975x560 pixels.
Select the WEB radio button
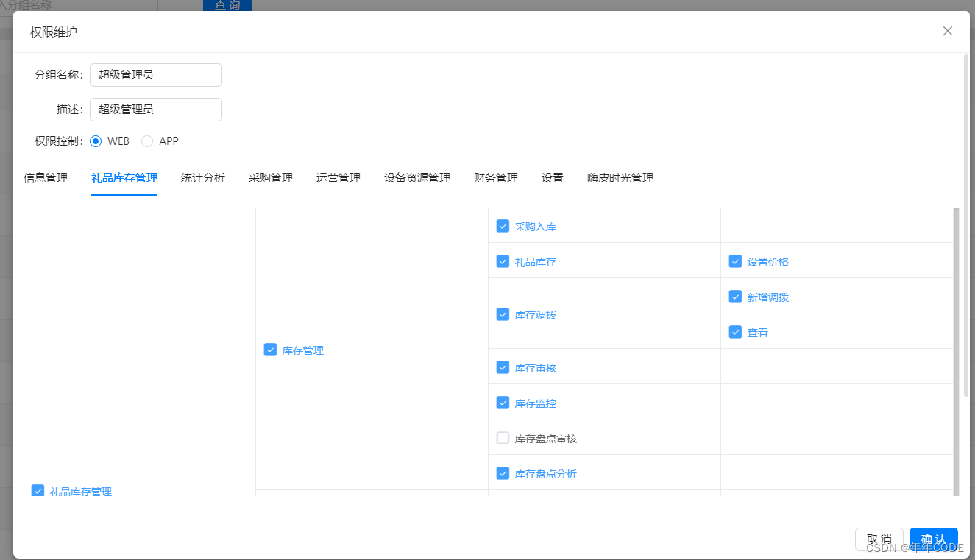96,141
